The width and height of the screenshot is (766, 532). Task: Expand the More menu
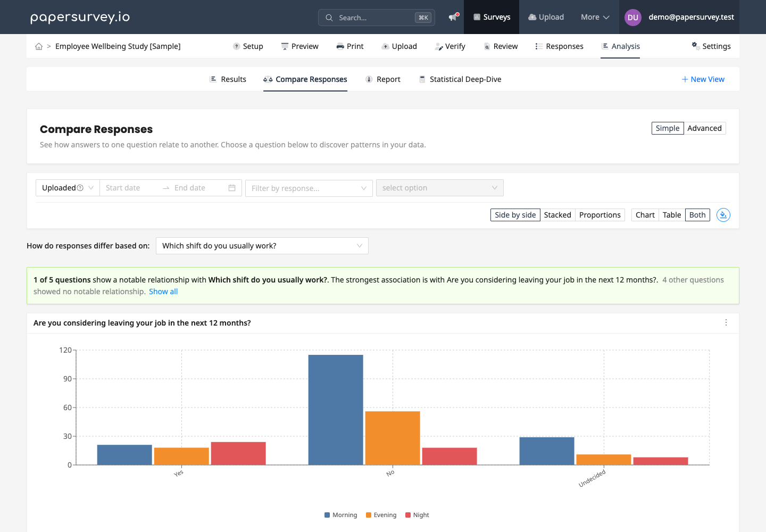pyautogui.click(x=595, y=17)
